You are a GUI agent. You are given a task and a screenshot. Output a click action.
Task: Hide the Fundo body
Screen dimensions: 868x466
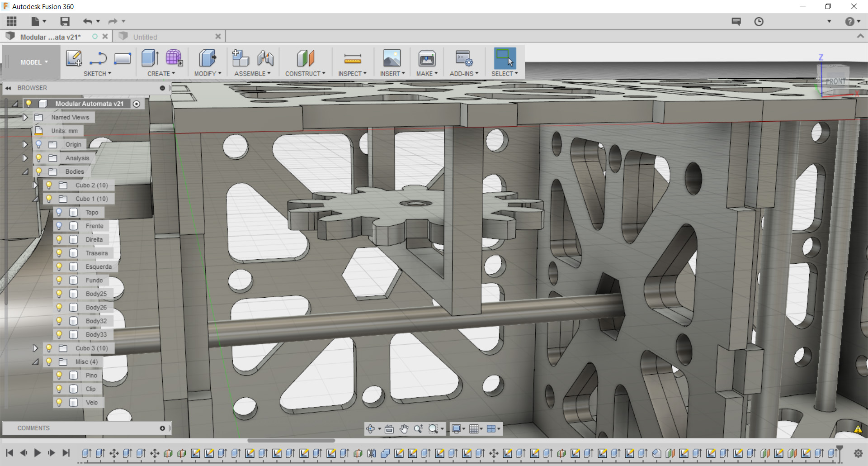click(59, 280)
